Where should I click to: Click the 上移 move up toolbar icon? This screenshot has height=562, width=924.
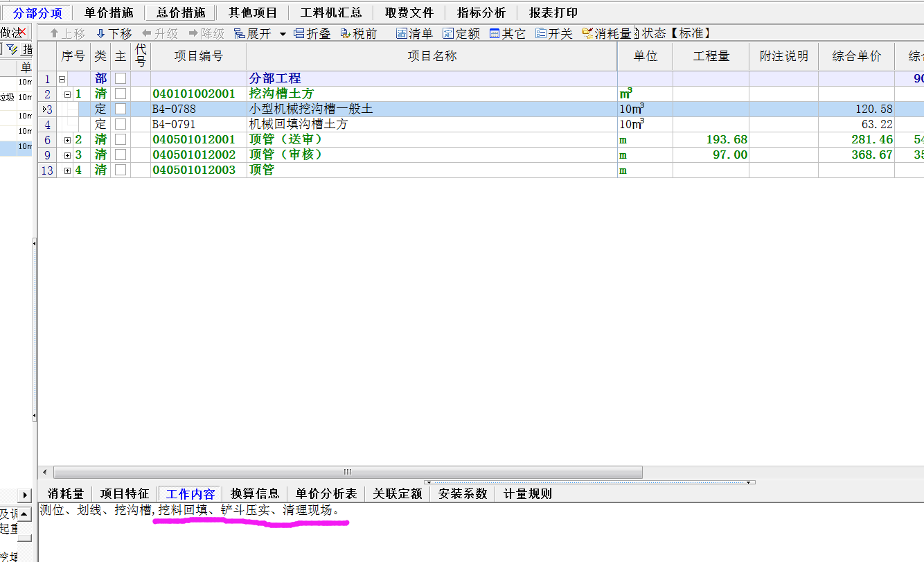tap(67, 33)
